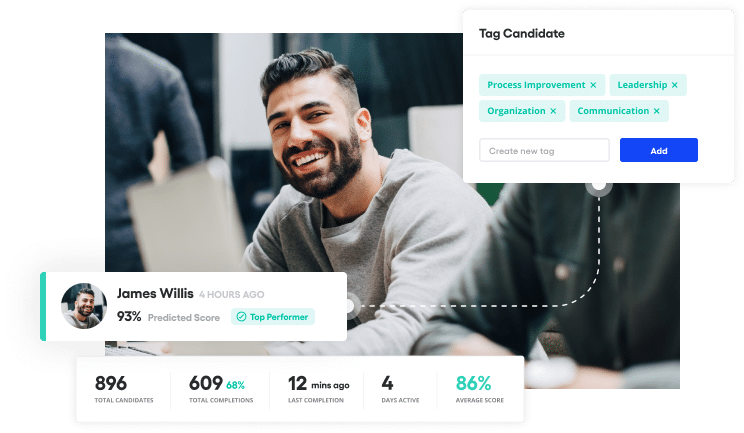Click the 86% Average Score stat
This screenshot has width=744, height=433.
coord(480,389)
